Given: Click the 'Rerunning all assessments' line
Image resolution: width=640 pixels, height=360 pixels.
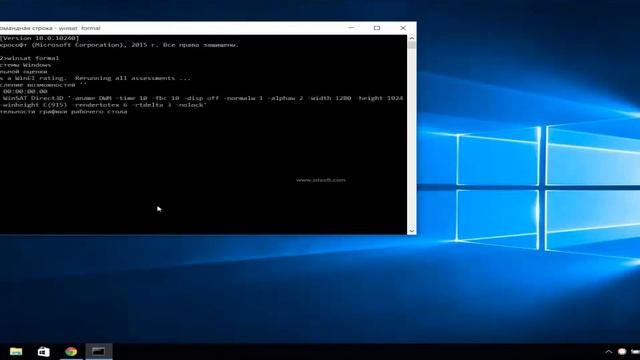Looking at the screenshot, I should (95, 78).
